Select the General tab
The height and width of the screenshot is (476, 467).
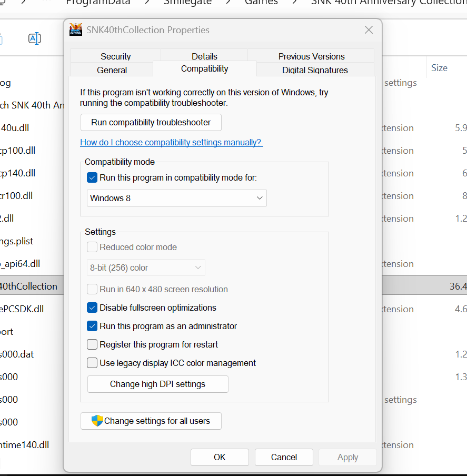click(x=112, y=70)
